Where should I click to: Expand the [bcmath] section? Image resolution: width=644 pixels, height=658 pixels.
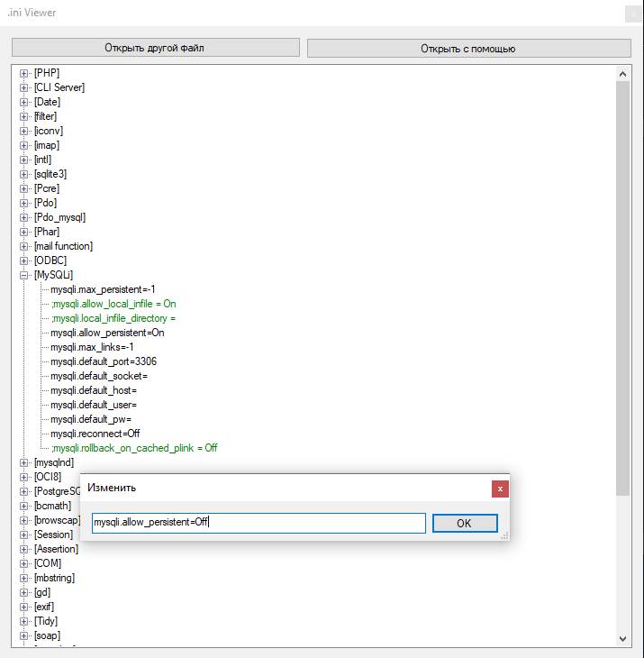point(24,506)
